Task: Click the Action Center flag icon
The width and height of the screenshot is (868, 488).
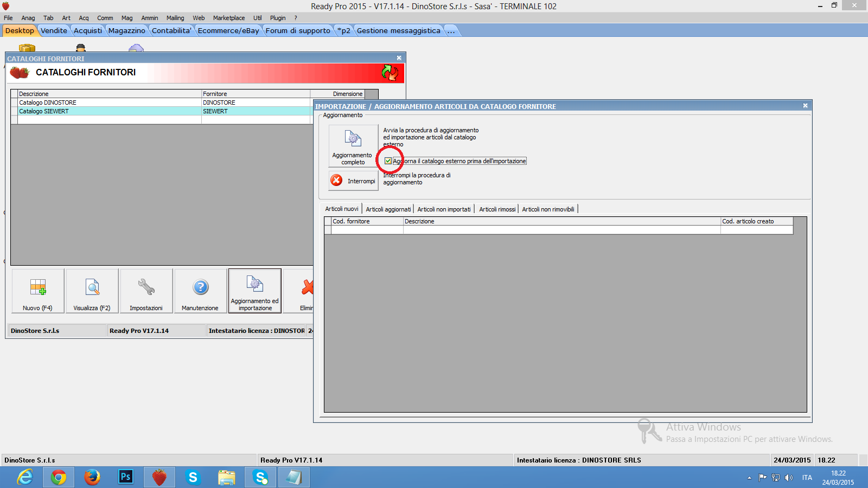Action: pos(763,478)
